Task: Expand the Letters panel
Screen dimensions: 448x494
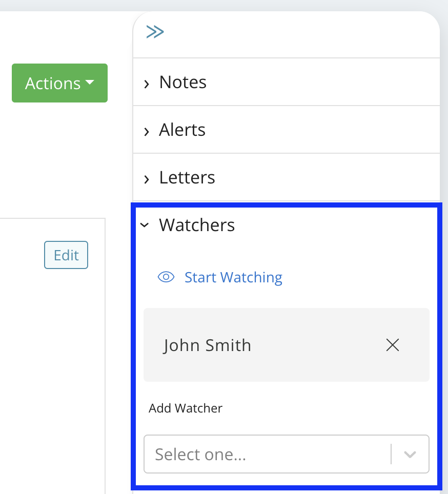Action: [x=187, y=177]
